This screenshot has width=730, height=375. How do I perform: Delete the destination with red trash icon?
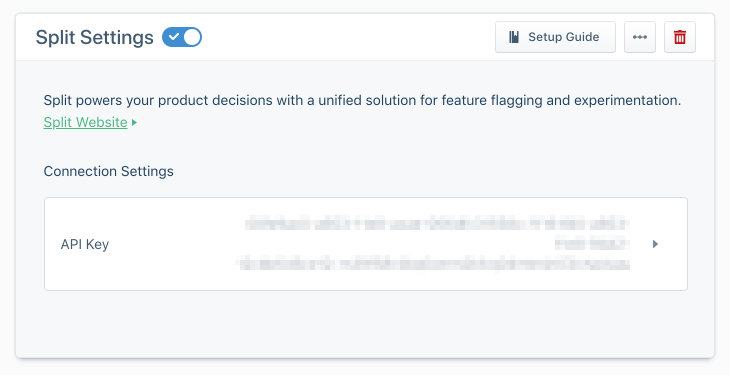680,37
